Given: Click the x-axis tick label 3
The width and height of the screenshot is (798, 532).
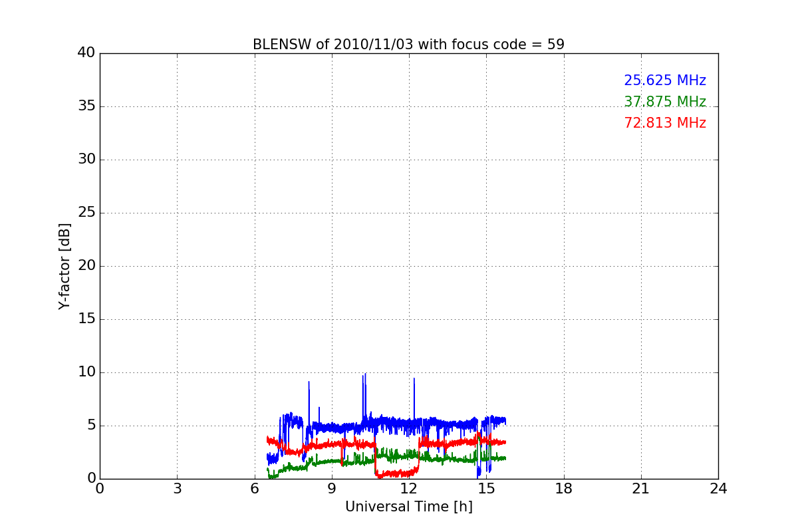Looking at the screenshot, I should tap(177, 488).
